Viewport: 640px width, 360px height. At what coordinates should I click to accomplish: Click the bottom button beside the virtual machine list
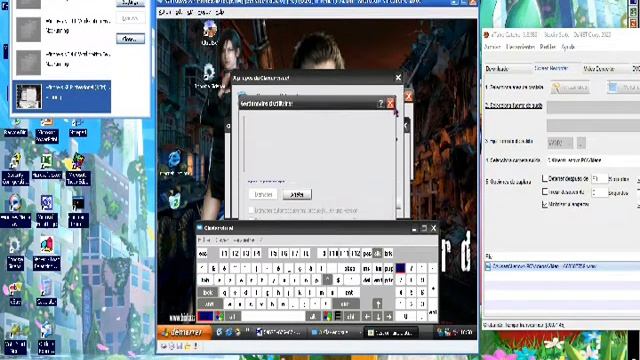tap(130, 39)
